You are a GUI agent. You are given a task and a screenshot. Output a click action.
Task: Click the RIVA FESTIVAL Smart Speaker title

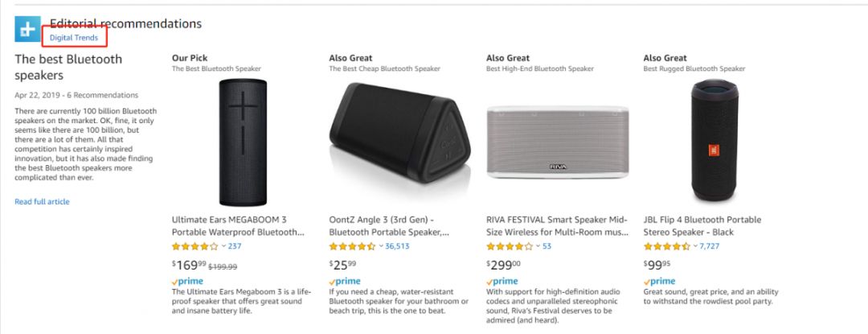(x=555, y=226)
